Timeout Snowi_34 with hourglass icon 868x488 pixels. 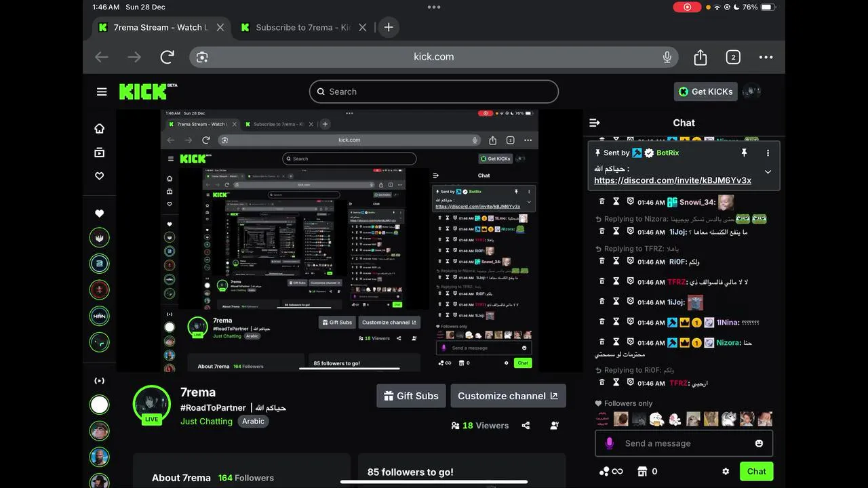click(616, 202)
